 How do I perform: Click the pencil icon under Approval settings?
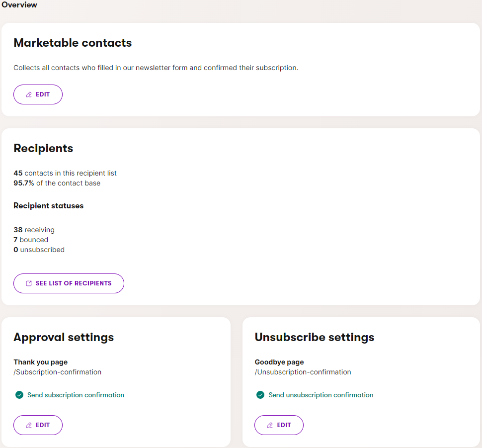[x=29, y=425]
